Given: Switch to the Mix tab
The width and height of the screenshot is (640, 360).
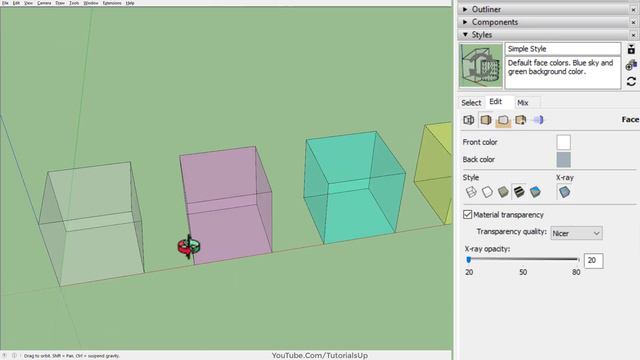Looking at the screenshot, I should (x=523, y=103).
